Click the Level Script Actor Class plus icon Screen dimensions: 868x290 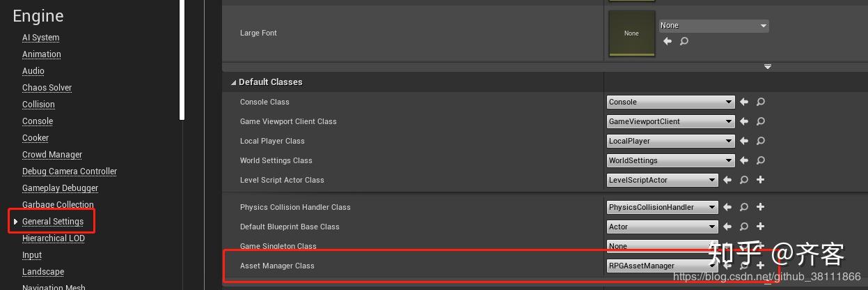(x=761, y=180)
